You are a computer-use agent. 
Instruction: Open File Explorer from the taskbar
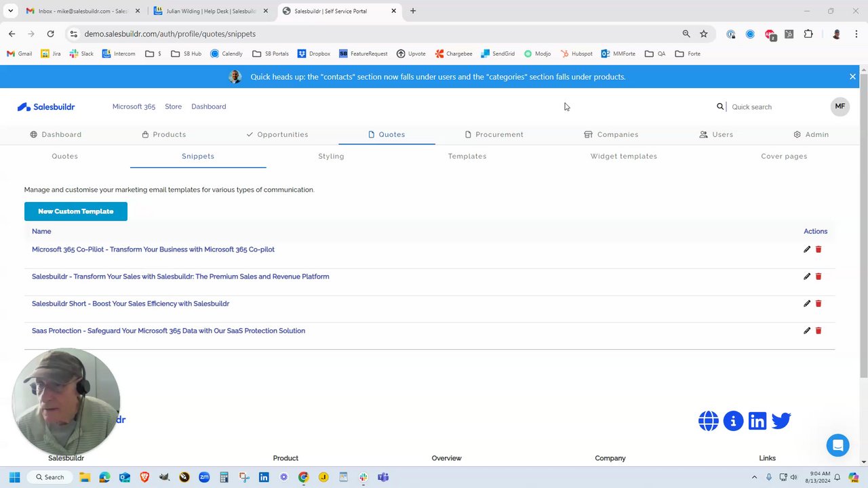(x=85, y=477)
